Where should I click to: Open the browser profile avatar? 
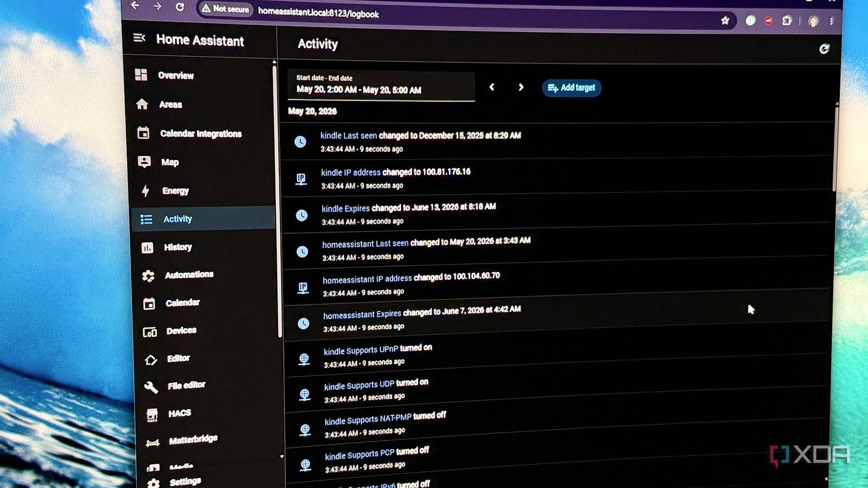pos(813,21)
